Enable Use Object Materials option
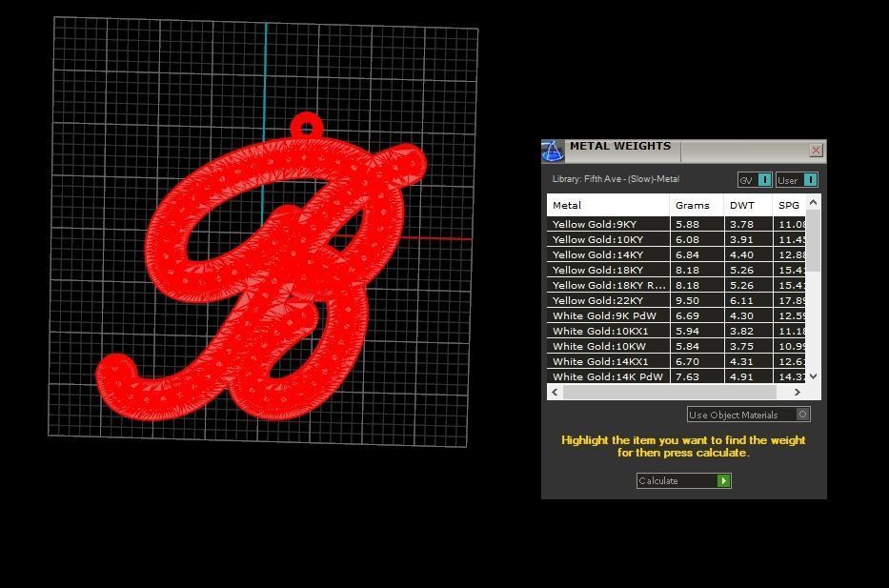Image resolution: width=889 pixels, height=588 pixels. [x=748, y=415]
